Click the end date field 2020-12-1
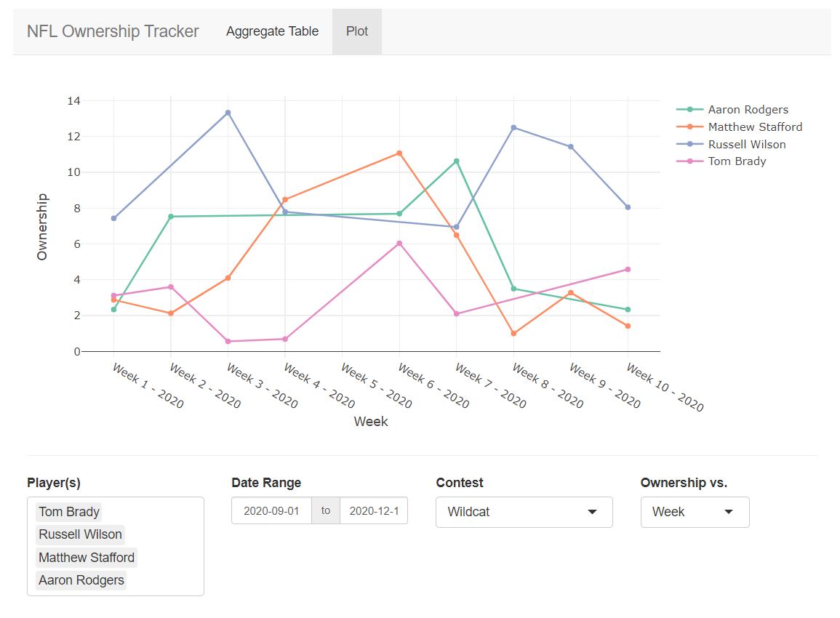The height and width of the screenshot is (618, 840). pos(374,511)
